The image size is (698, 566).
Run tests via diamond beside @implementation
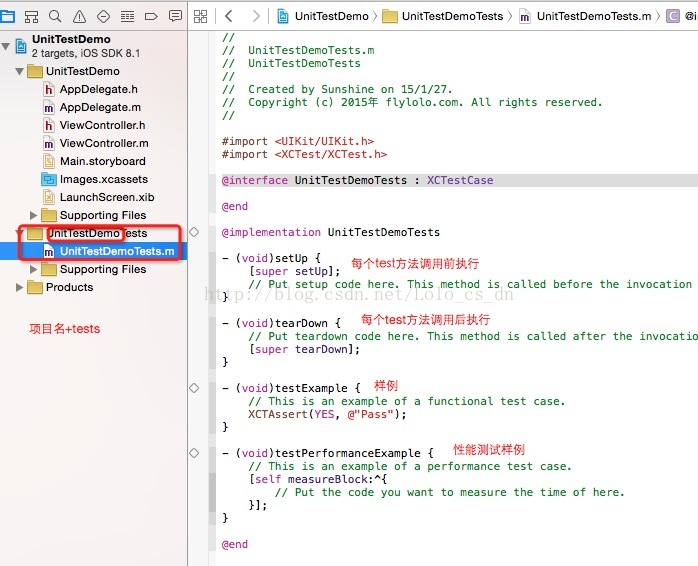[195, 232]
